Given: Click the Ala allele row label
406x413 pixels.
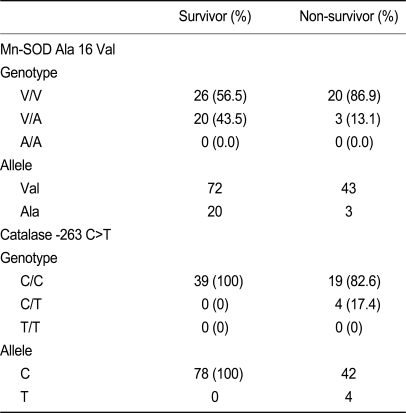Looking at the screenshot, I should [x=30, y=212].
